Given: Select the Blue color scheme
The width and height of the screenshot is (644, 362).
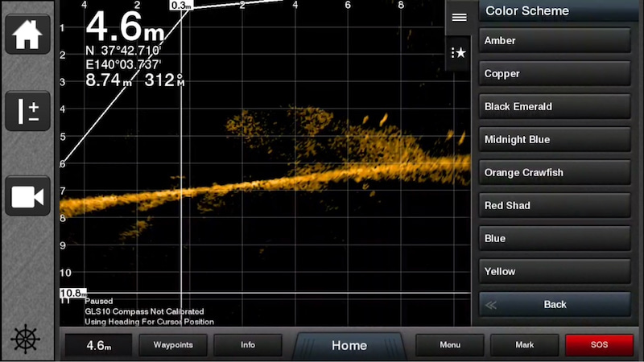Looking at the screenshot, I should 555,239.
